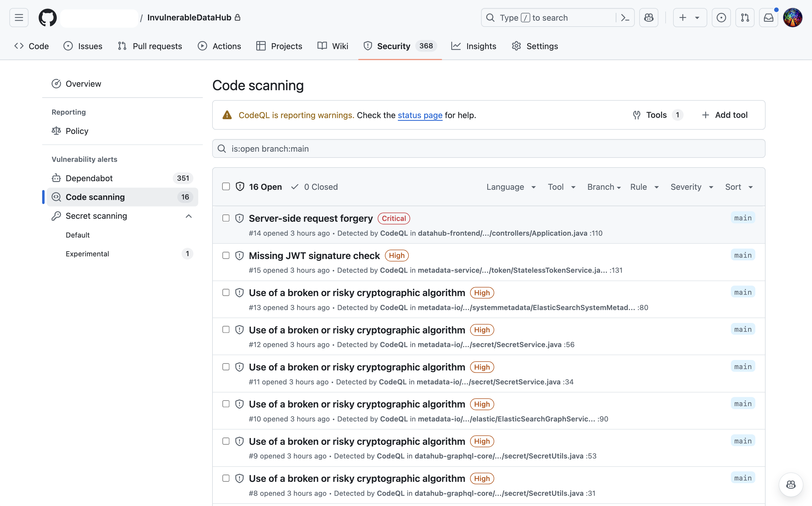Open the hamburger navigation menu
812x506 pixels.
[19, 17]
